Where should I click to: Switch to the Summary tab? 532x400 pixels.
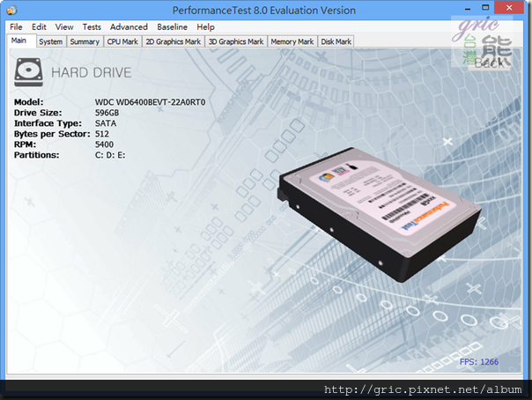(85, 41)
